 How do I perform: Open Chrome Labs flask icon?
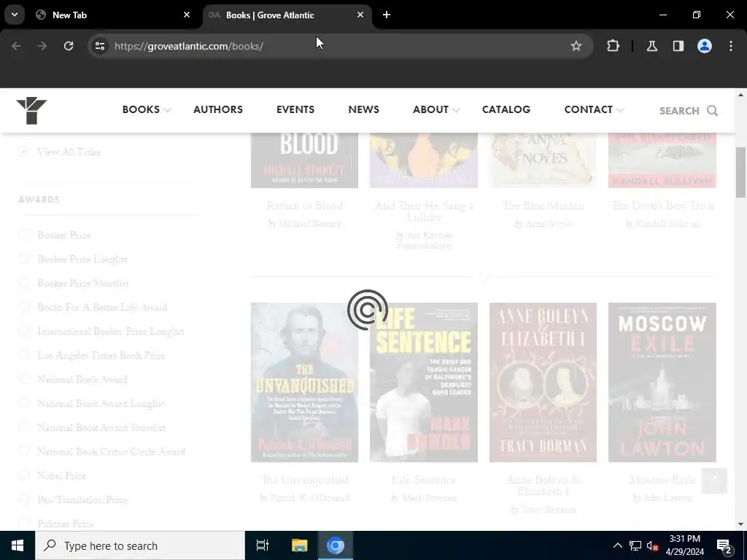click(651, 46)
